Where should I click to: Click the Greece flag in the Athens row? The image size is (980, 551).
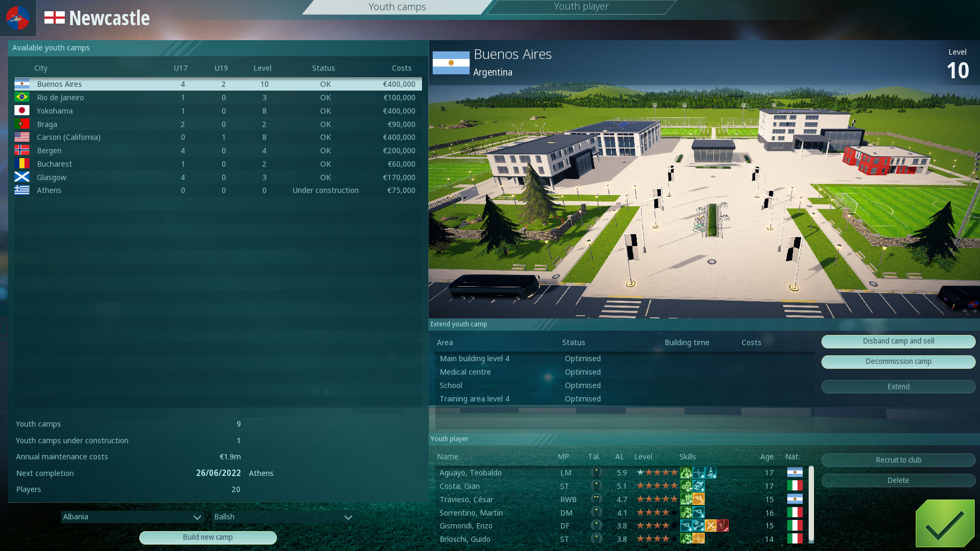point(21,190)
